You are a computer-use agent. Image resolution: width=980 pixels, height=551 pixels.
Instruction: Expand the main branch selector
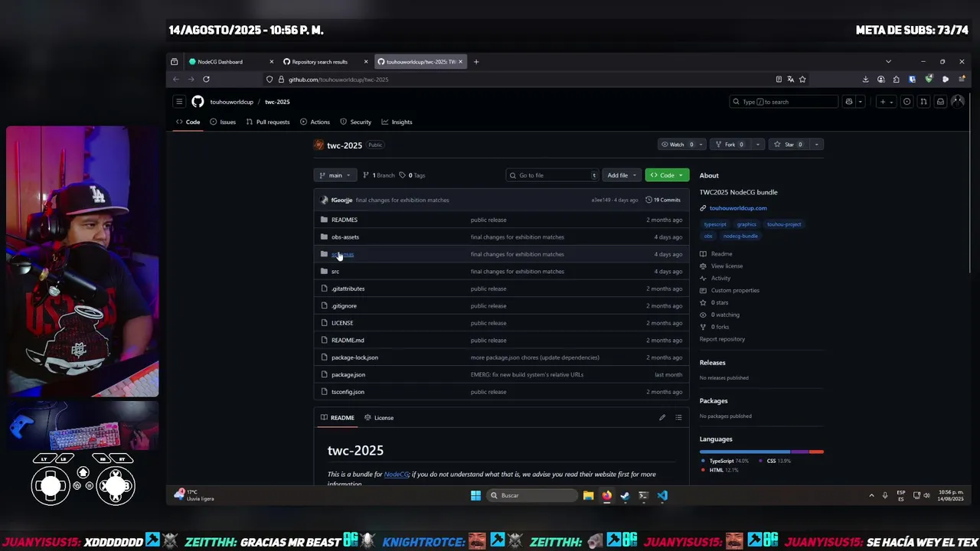(x=335, y=175)
